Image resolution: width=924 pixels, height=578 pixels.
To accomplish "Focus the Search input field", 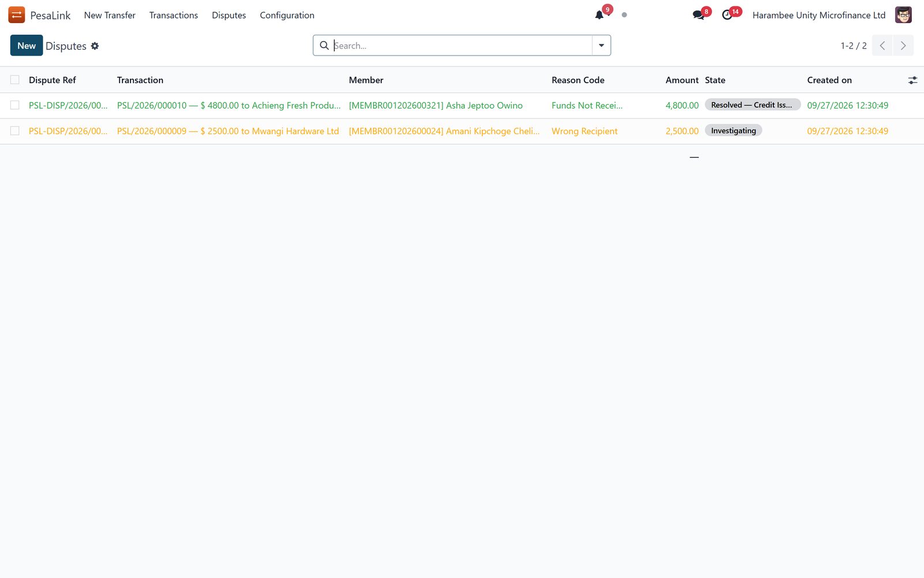I will [462, 46].
